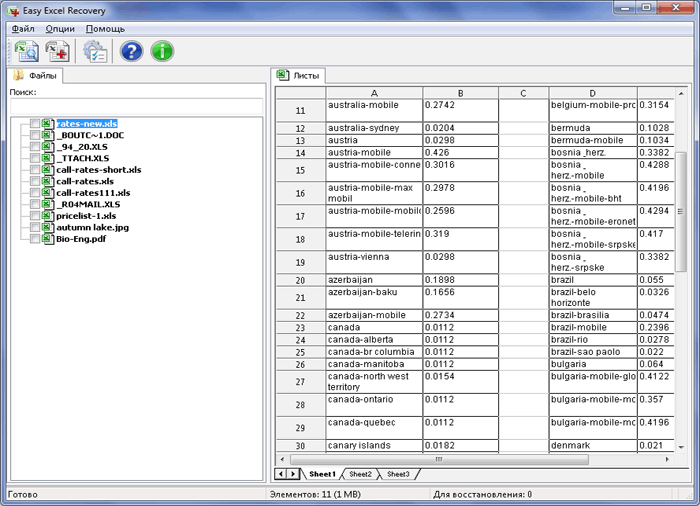Enable the checkbox for call-rates111.xls

[x=35, y=193]
